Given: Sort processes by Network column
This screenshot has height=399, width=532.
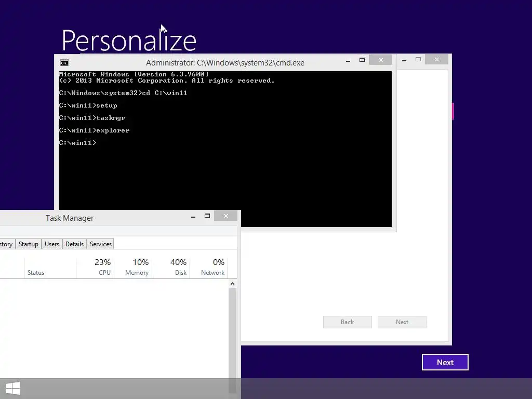Looking at the screenshot, I should [x=209, y=268].
